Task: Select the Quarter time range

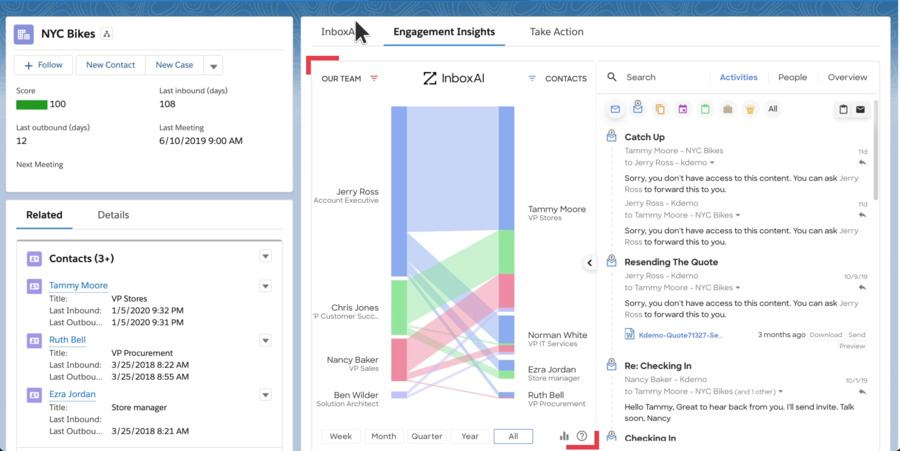Action: click(x=427, y=436)
